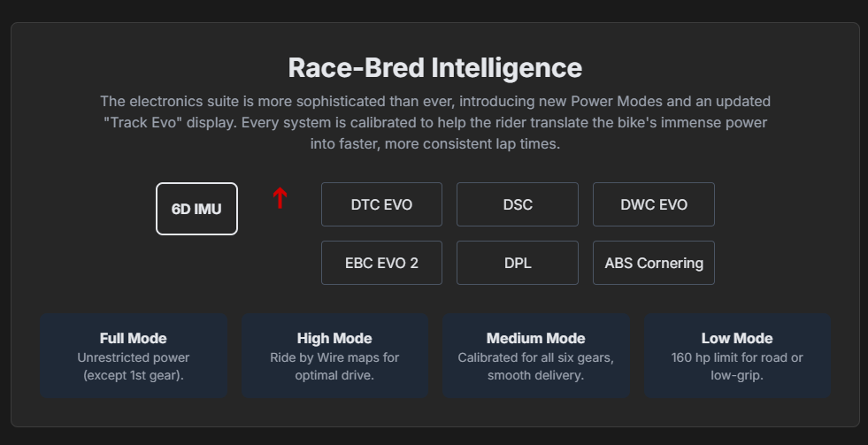Click "Calibrated for all six gears" text
This screenshot has height=445, width=868.
(x=536, y=358)
